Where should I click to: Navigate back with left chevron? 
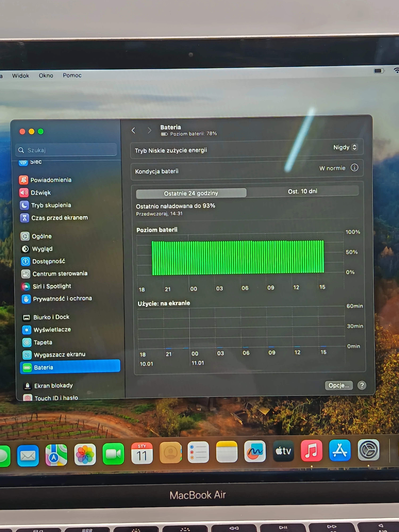coord(134,130)
